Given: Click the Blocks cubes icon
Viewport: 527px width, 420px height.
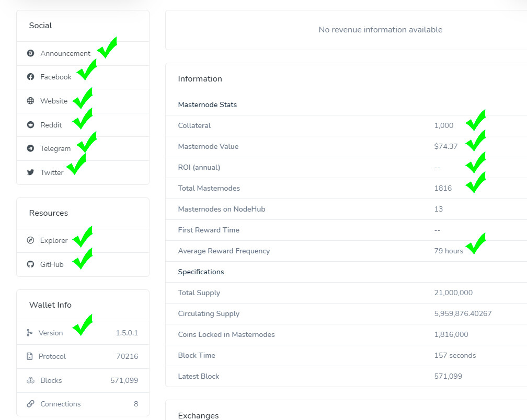Looking at the screenshot, I should click(30, 380).
